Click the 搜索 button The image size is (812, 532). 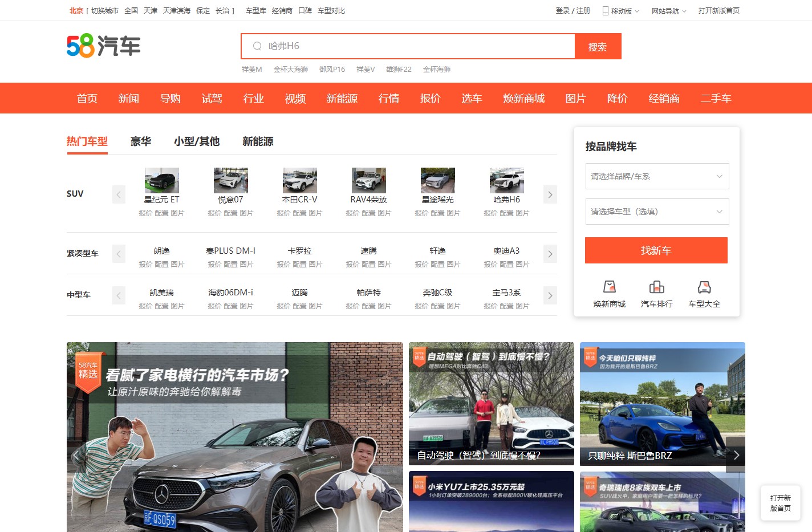(598, 46)
